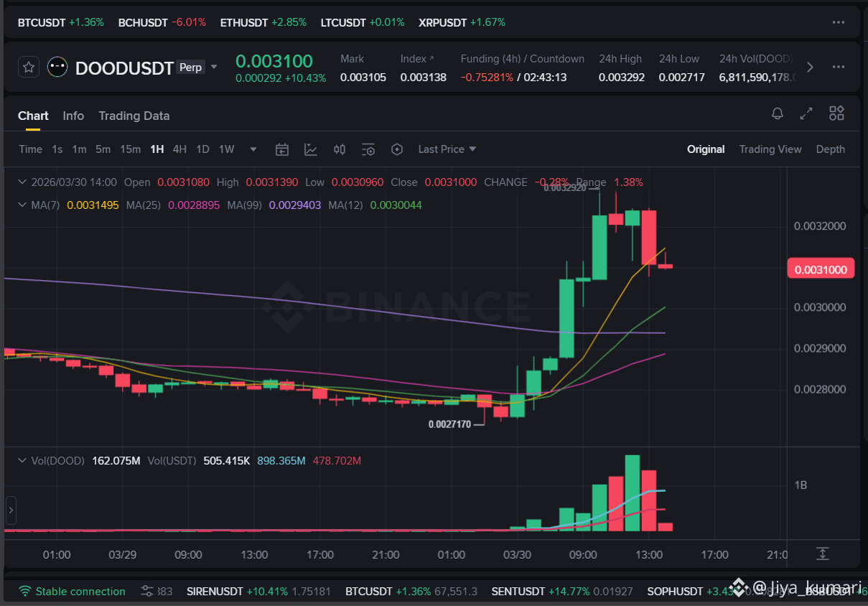Image resolution: width=868 pixels, height=606 pixels.
Task: Open BTCUSDT in the bottom ticker
Action: tap(411, 592)
